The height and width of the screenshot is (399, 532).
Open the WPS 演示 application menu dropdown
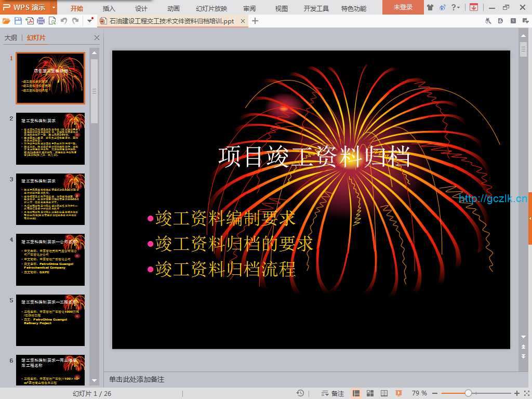point(54,7)
